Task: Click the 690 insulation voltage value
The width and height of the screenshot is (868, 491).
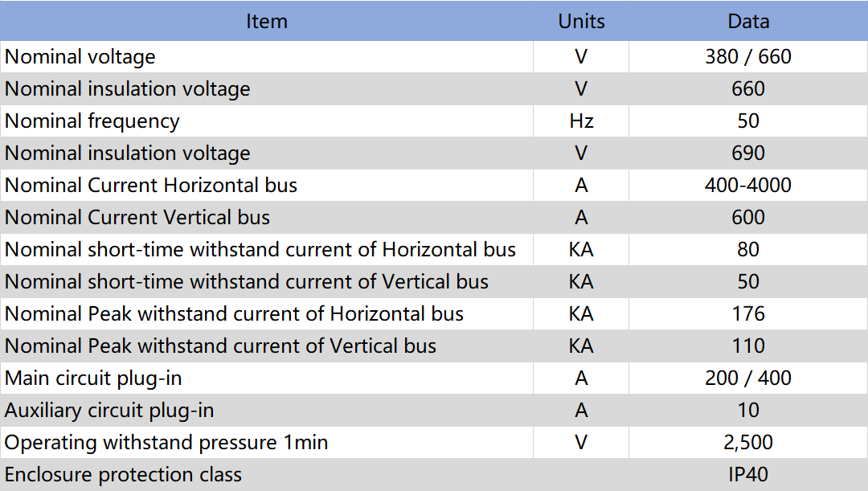Action: click(x=748, y=153)
